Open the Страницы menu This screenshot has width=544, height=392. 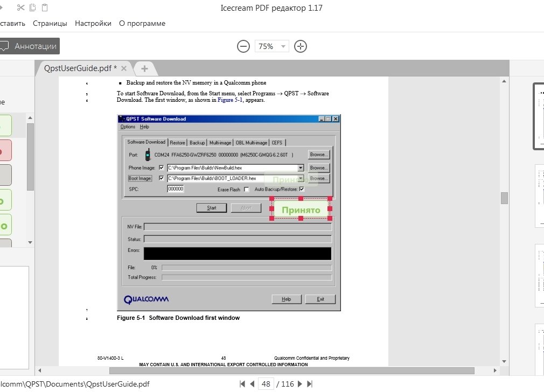pos(50,23)
